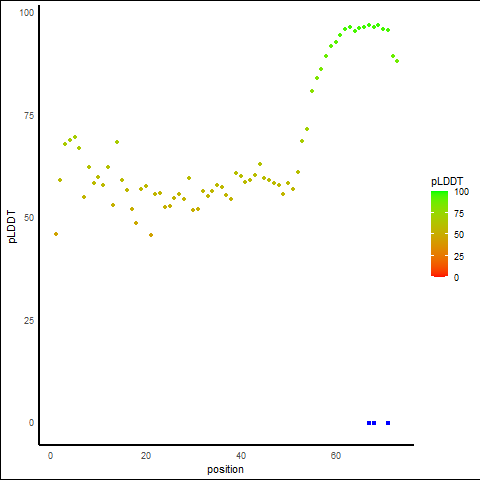Click the 'position' x-axis title
Screen dimensions: 480x480
(225, 469)
